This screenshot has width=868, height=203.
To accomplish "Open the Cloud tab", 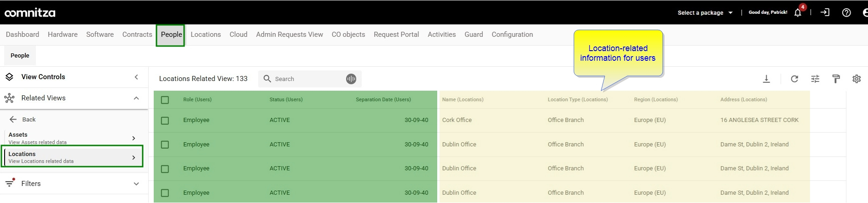I will pos(238,35).
